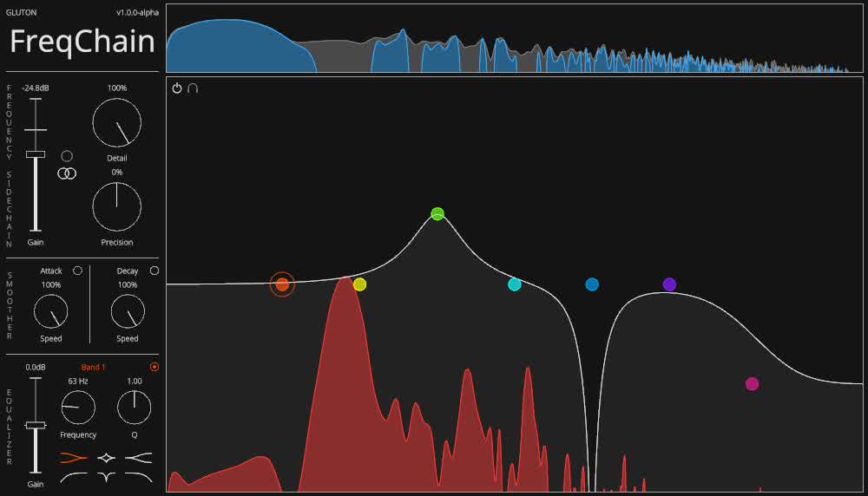This screenshot has height=496, width=868.
Task: Choose the low-pass filter shape icon
Action: pyautogui.click(x=138, y=477)
